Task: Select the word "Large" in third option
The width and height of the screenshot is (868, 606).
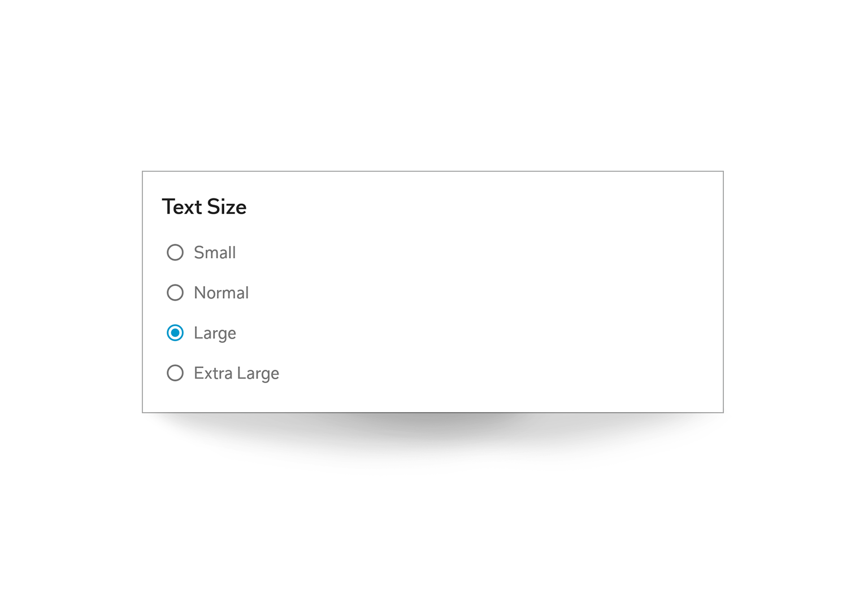Action: click(x=215, y=333)
